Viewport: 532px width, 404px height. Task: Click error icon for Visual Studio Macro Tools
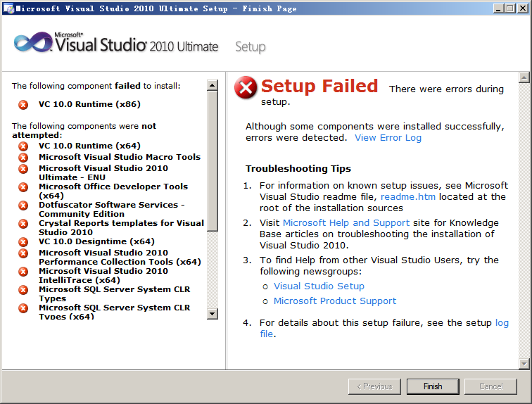click(x=23, y=158)
